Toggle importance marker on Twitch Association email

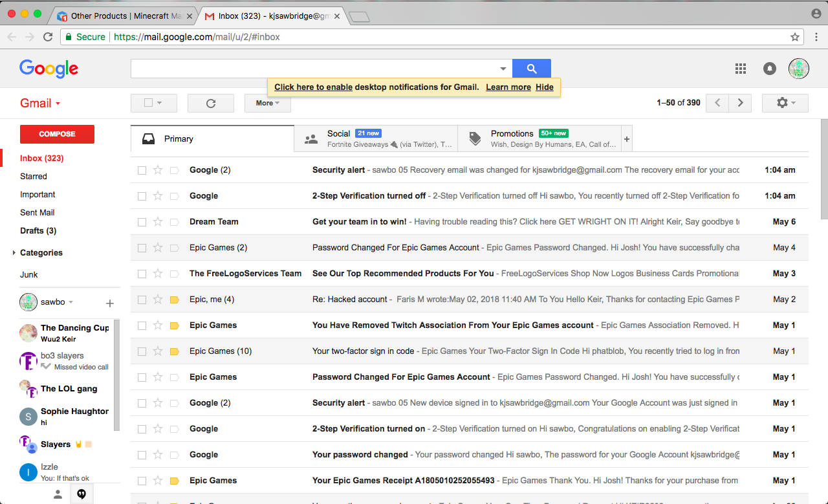[x=174, y=325]
